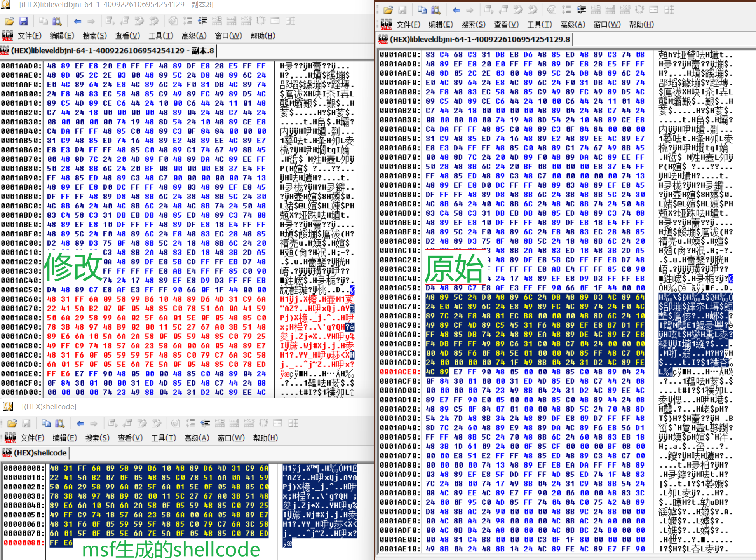Click the open folder icon in the right-hand window
Screen dimensions: 756x560
point(388,10)
